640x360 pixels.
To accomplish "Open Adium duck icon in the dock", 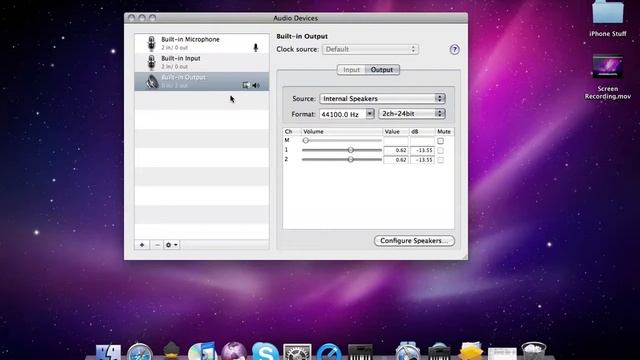I will [x=171, y=352].
